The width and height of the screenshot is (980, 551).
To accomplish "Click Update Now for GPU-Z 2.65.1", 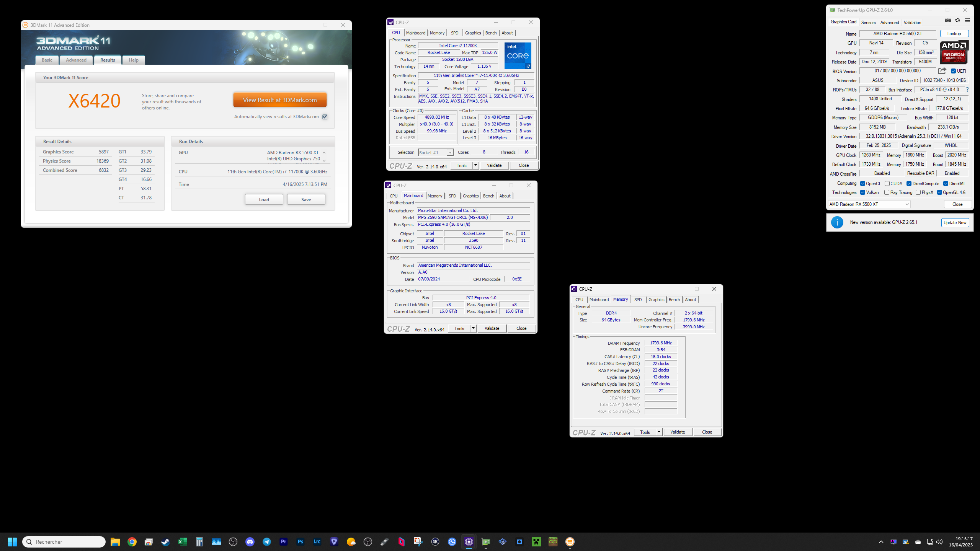I will pyautogui.click(x=955, y=222).
